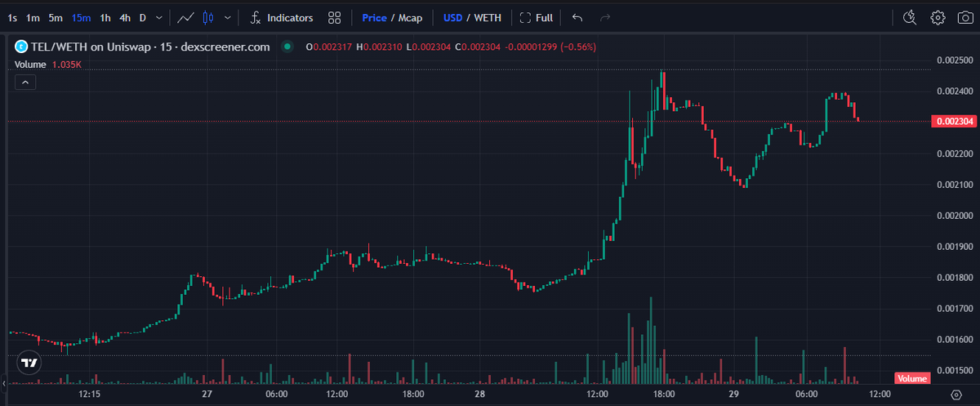Open the quick search icon

click(x=911, y=17)
